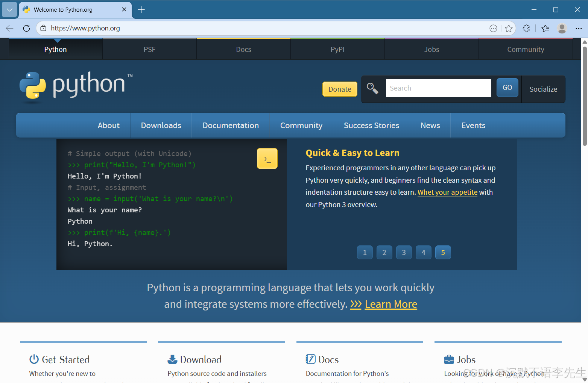Click the scrollbar up arrow
Image resolution: width=588 pixels, height=383 pixels.
coord(585,42)
